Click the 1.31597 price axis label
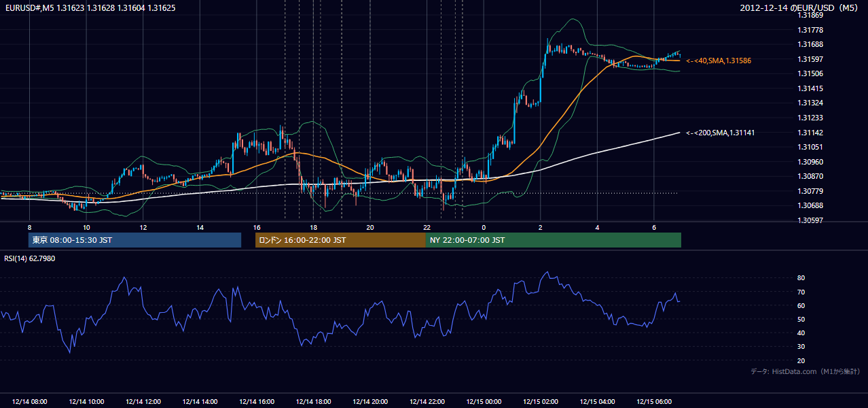The height and width of the screenshot is (408, 868). (x=810, y=59)
